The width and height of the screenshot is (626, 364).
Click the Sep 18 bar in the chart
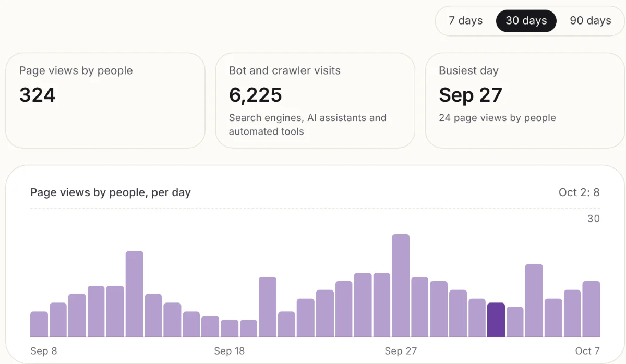tap(230, 329)
